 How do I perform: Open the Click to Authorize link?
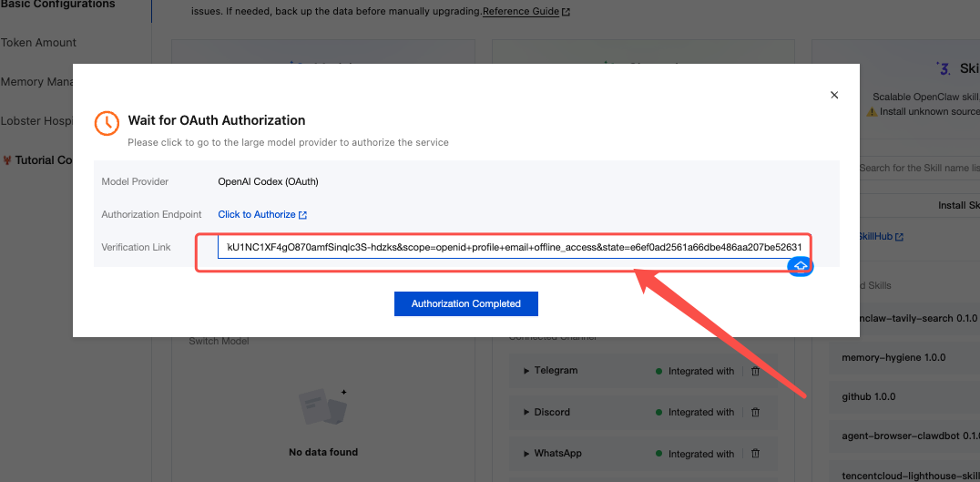(256, 215)
